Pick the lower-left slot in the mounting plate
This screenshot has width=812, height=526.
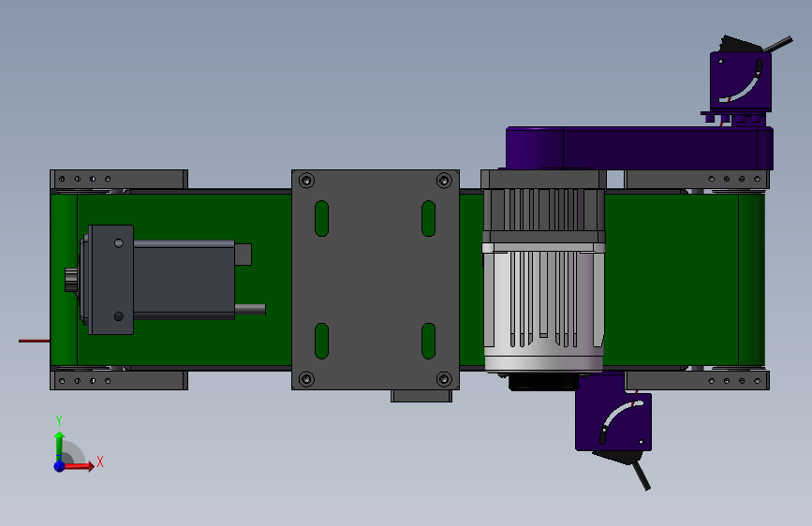click(321, 341)
